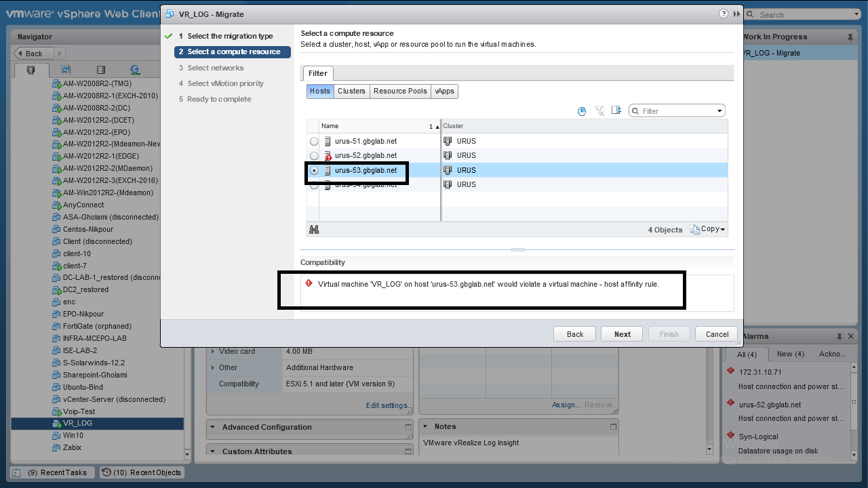This screenshot has width=868, height=488.
Task: Switch to the vApps filter tab
Action: pyautogui.click(x=445, y=91)
